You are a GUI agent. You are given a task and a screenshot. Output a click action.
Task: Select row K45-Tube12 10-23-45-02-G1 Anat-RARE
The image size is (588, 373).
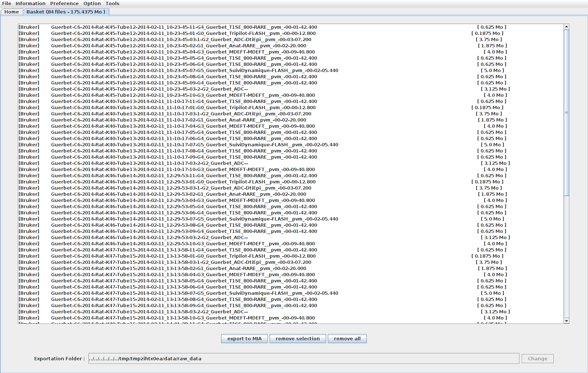(291, 45)
